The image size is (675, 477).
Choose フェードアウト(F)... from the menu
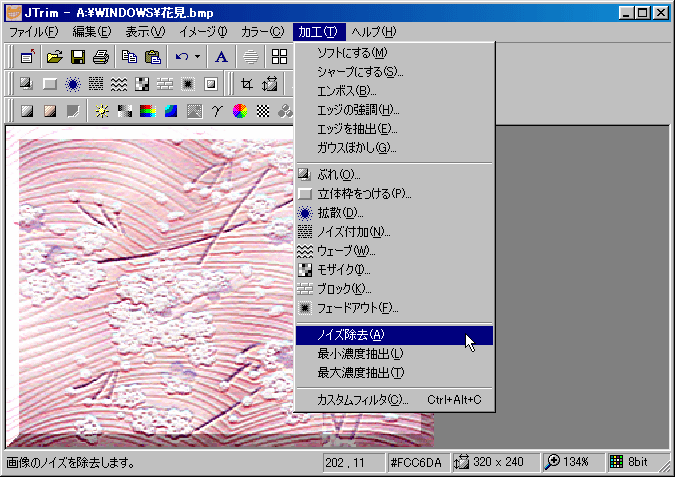[394, 307]
